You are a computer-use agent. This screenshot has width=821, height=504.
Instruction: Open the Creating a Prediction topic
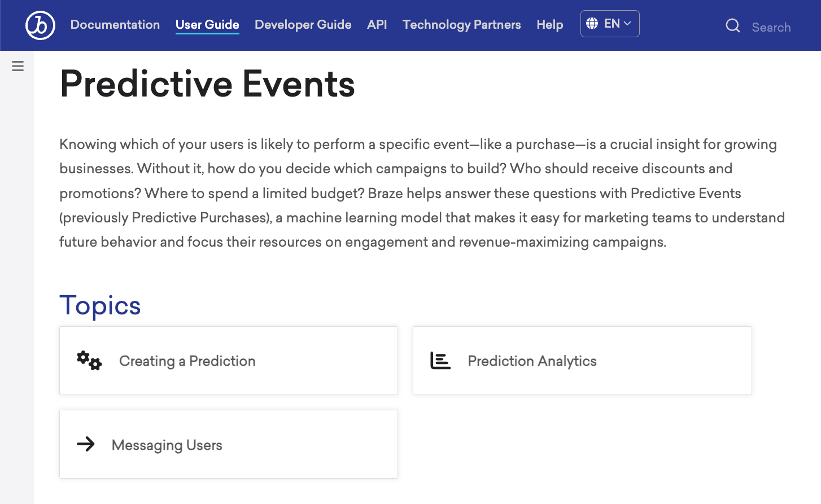coord(229,361)
